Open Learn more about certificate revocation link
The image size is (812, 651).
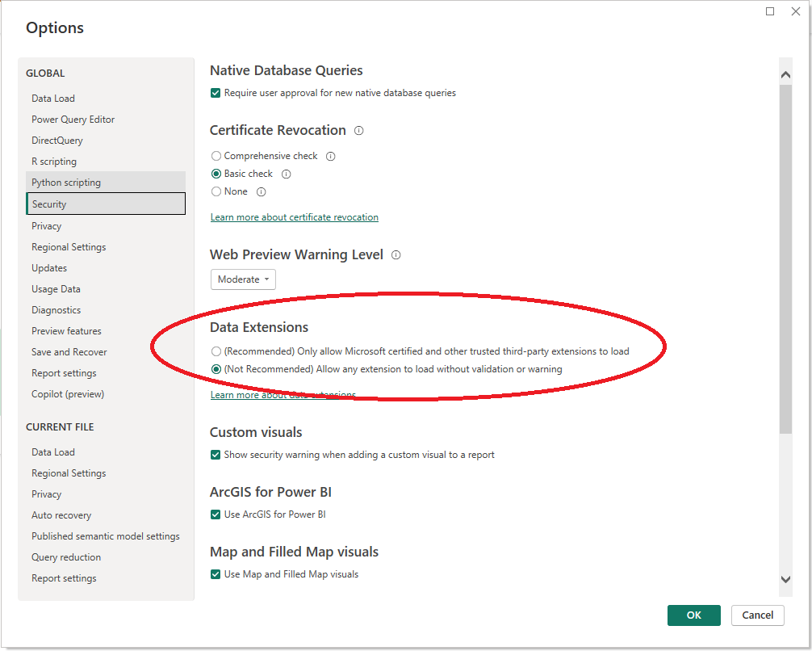click(294, 217)
